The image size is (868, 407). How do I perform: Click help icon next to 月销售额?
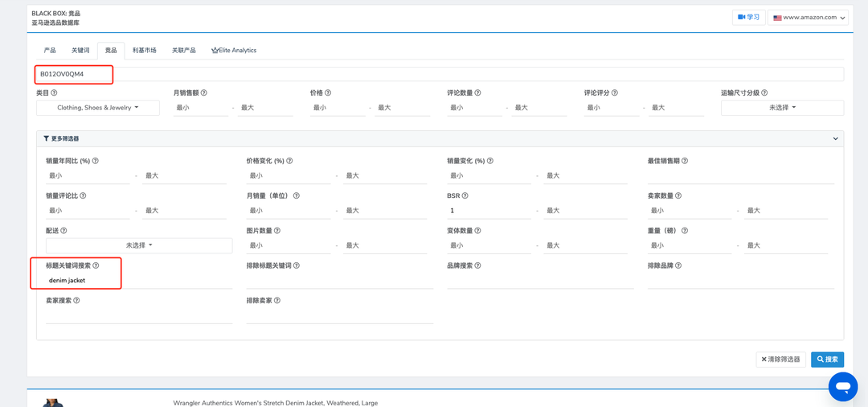pos(204,93)
